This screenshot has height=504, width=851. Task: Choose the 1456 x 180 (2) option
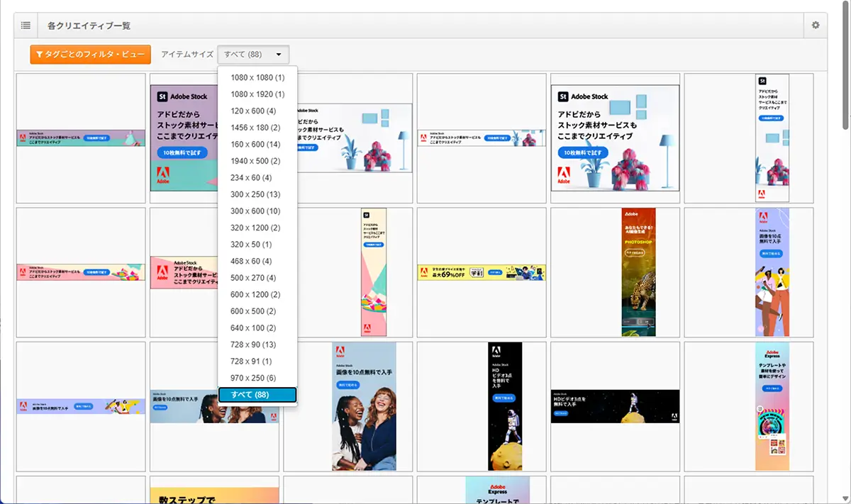click(257, 128)
